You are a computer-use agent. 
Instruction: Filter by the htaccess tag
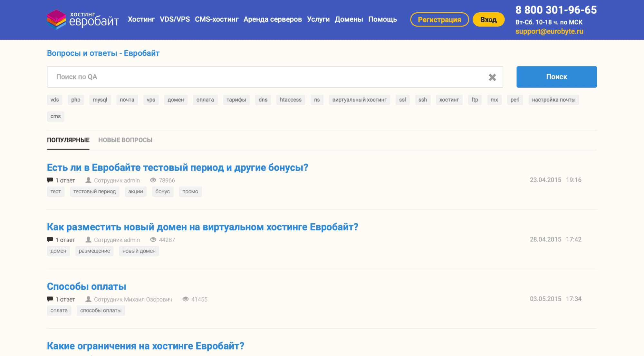(x=290, y=100)
